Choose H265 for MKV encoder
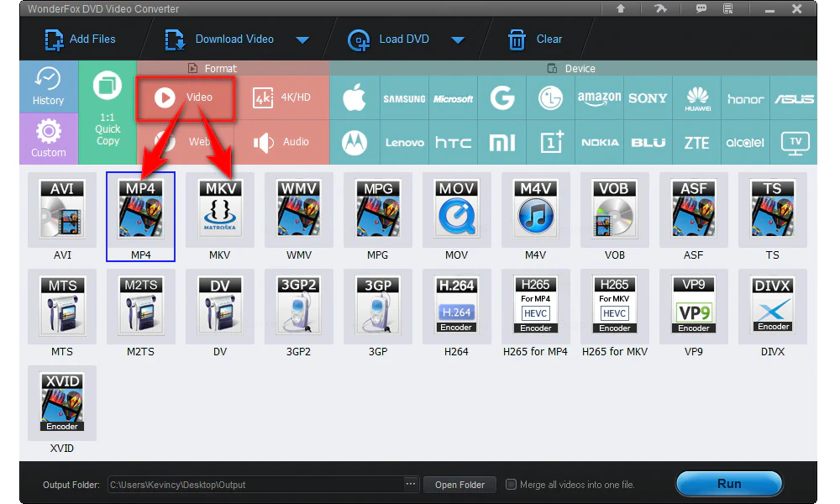The image size is (840, 504). (x=615, y=307)
